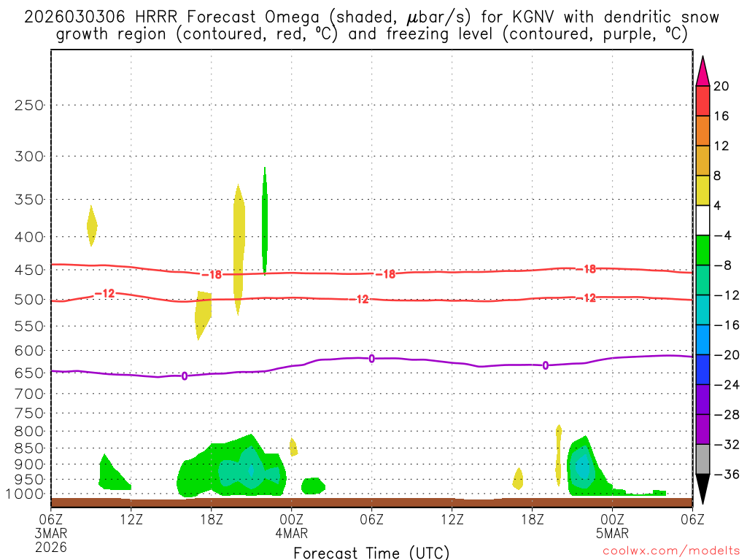The image size is (747, 560).
Task: Click the cyan swatch between -12 and -16
Action: coord(703,310)
